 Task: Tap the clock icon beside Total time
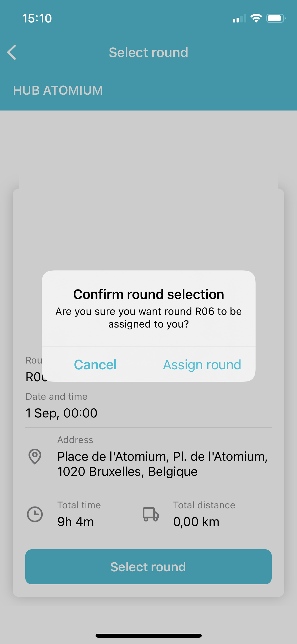[x=35, y=514]
